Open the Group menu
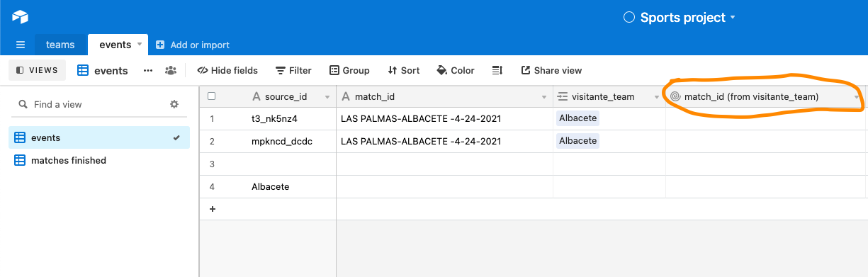Screen dimensions: 868x277 (x=349, y=70)
